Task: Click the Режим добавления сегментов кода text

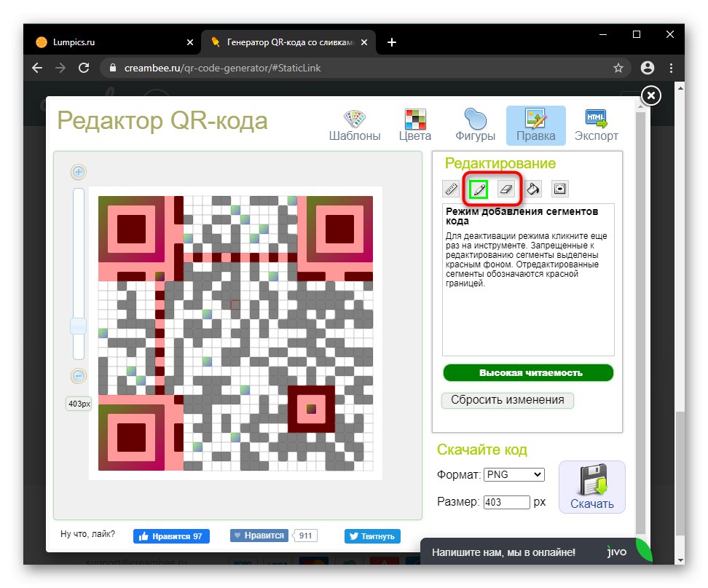Action: pyautogui.click(x=522, y=216)
